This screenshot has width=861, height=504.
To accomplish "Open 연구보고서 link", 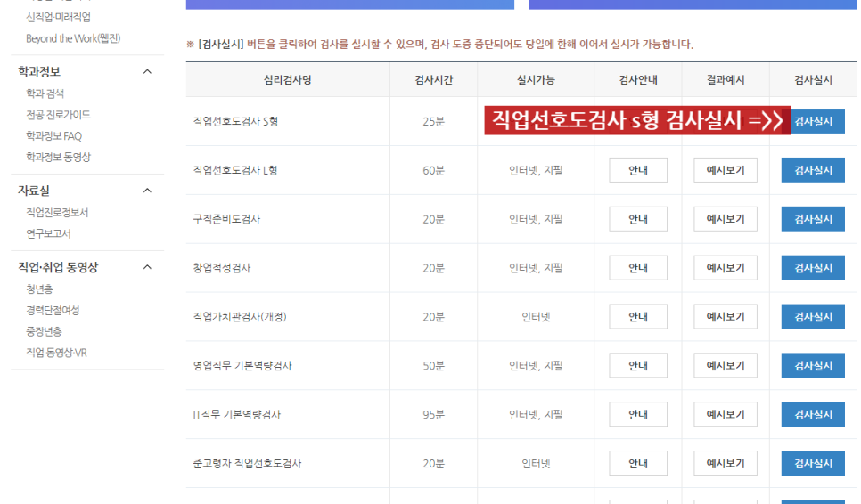I will (x=48, y=233).
